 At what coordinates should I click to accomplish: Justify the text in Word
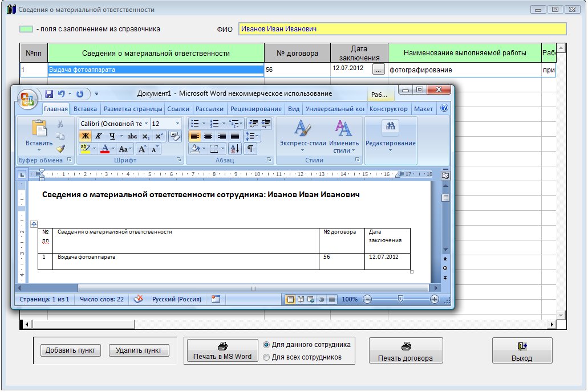[235, 136]
